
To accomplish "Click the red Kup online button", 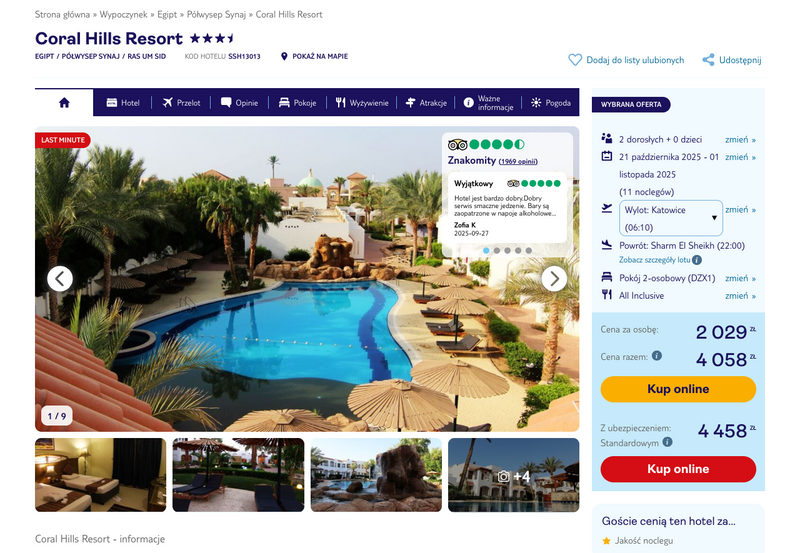I will coord(678,469).
